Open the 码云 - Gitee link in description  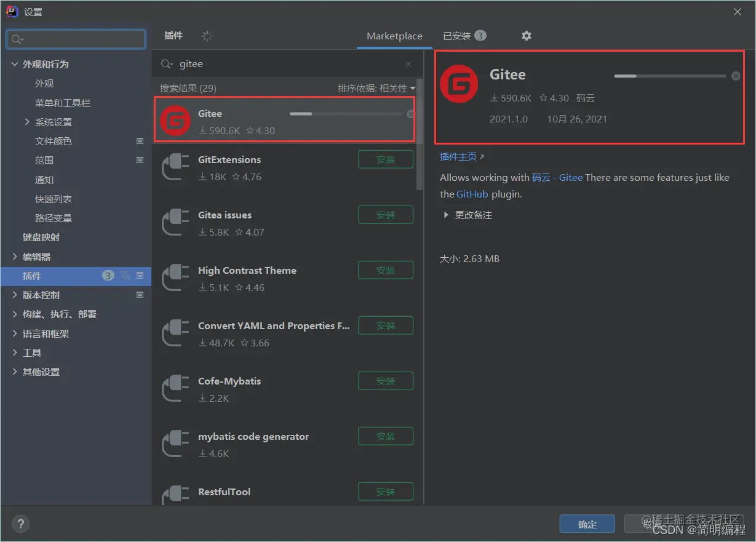[557, 177]
